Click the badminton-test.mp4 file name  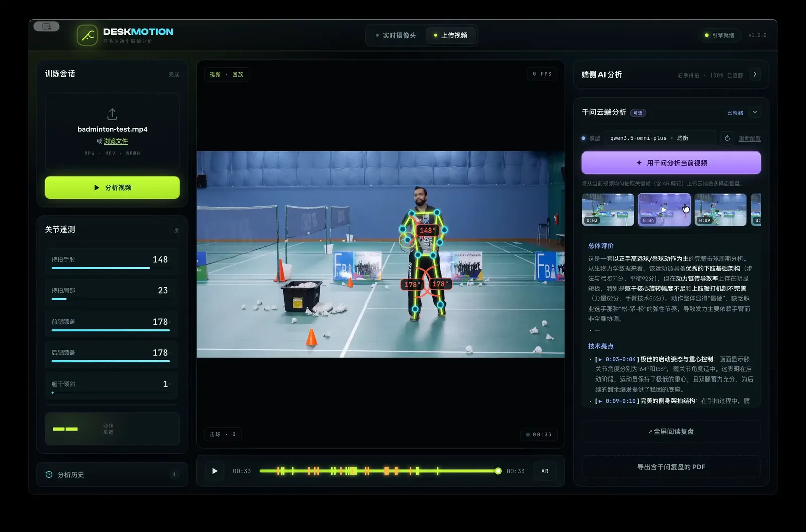click(112, 129)
